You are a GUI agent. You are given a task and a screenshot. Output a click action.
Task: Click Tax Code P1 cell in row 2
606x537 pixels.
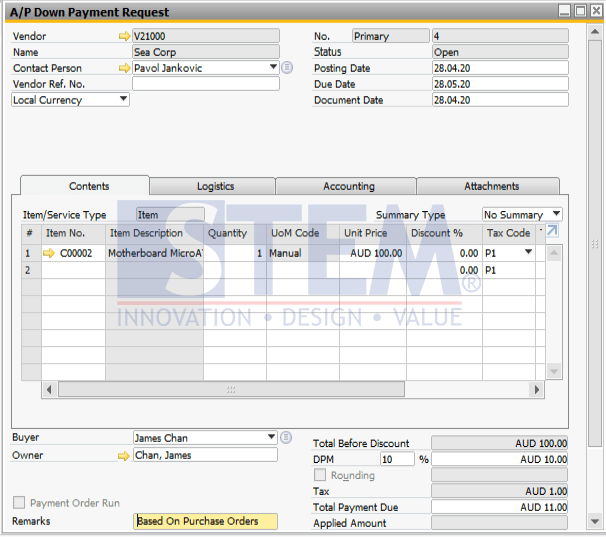pos(509,270)
